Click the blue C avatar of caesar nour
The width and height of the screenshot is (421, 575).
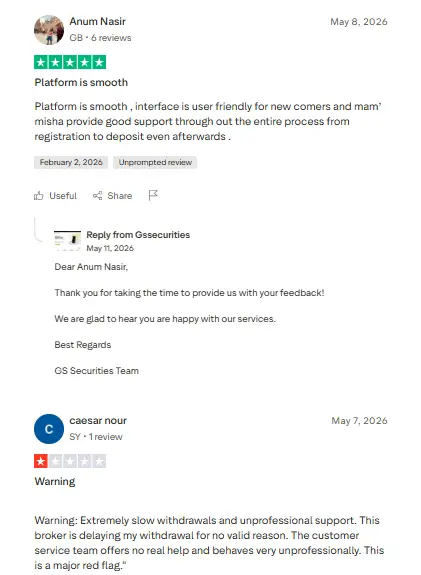(x=49, y=429)
